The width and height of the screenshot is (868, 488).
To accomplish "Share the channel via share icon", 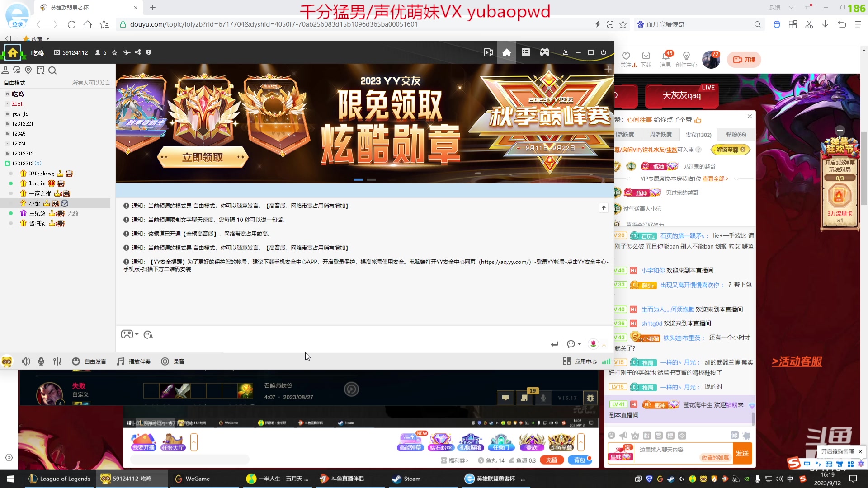I will pos(138,52).
